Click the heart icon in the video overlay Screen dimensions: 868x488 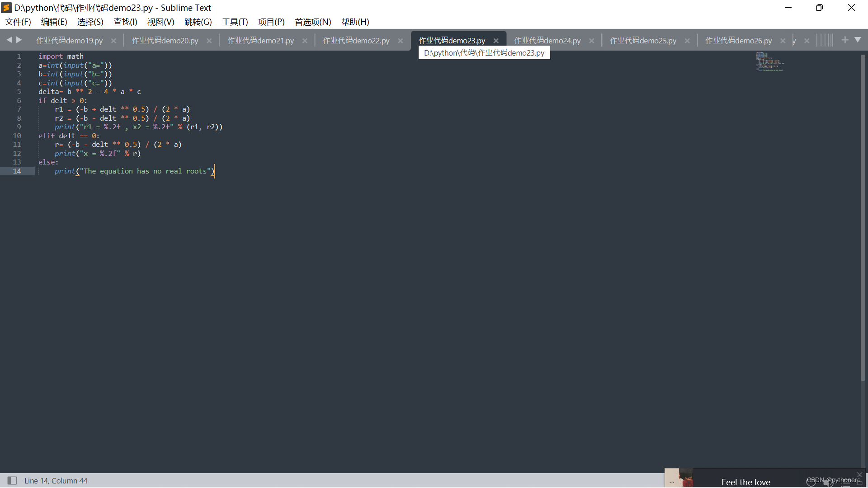[811, 483]
